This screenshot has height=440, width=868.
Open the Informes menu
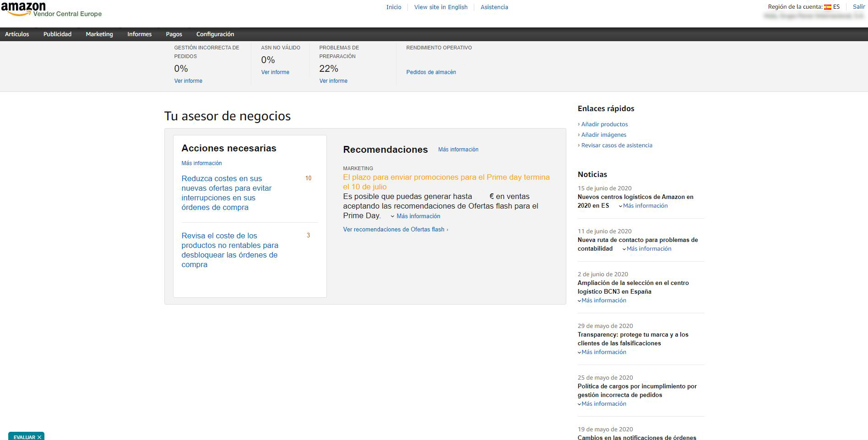coord(139,34)
